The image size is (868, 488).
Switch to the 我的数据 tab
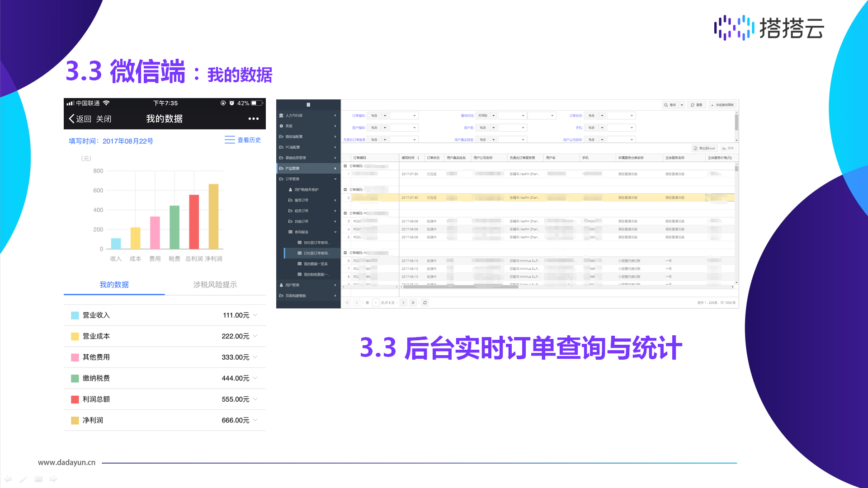(114, 285)
